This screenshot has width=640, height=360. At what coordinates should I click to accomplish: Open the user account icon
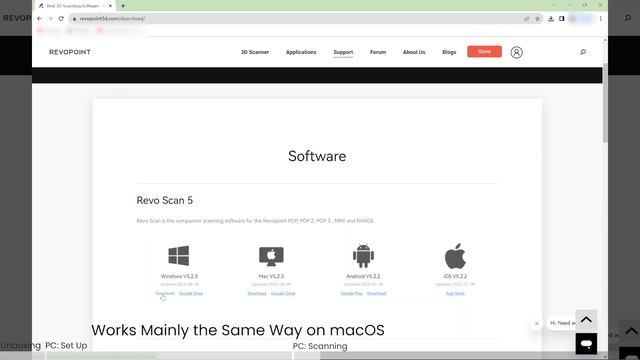point(516,52)
